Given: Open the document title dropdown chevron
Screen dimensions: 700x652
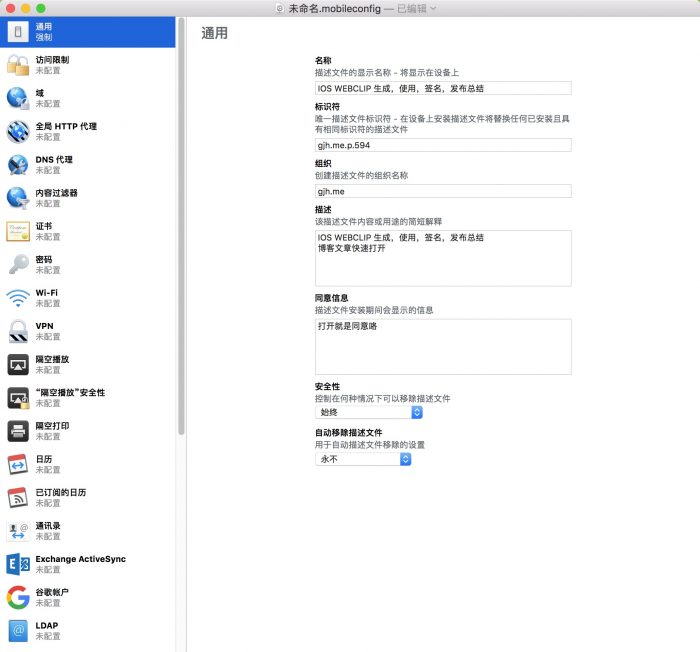Looking at the screenshot, I should [434, 8].
